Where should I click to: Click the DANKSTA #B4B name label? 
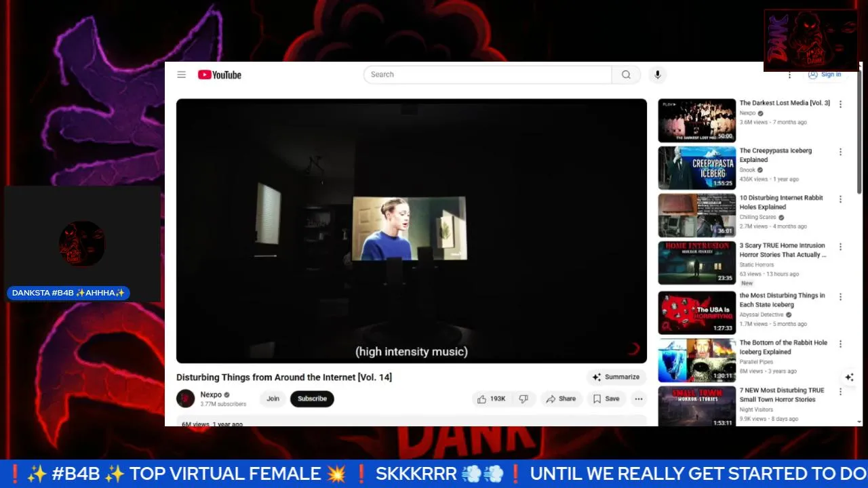click(x=68, y=293)
